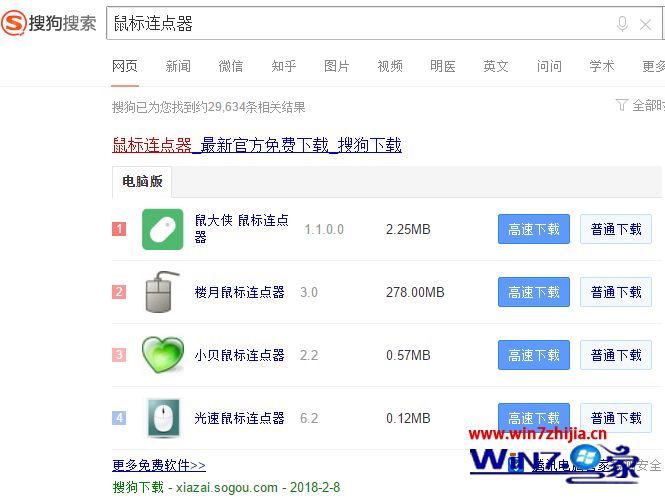Image resolution: width=665 pixels, height=503 pixels.
Task: Open the 小贝鼠标连点器 link
Action: pyautogui.click(x=239, y=355)
